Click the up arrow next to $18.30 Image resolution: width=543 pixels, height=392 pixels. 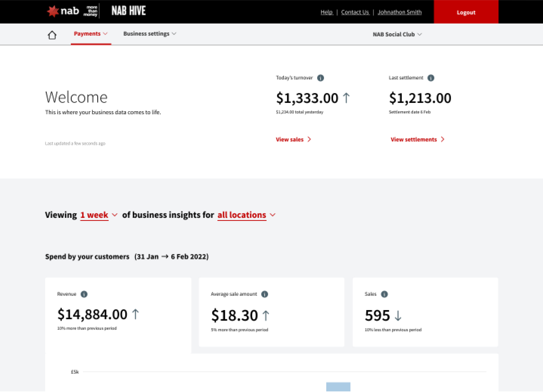pos(266,316)
